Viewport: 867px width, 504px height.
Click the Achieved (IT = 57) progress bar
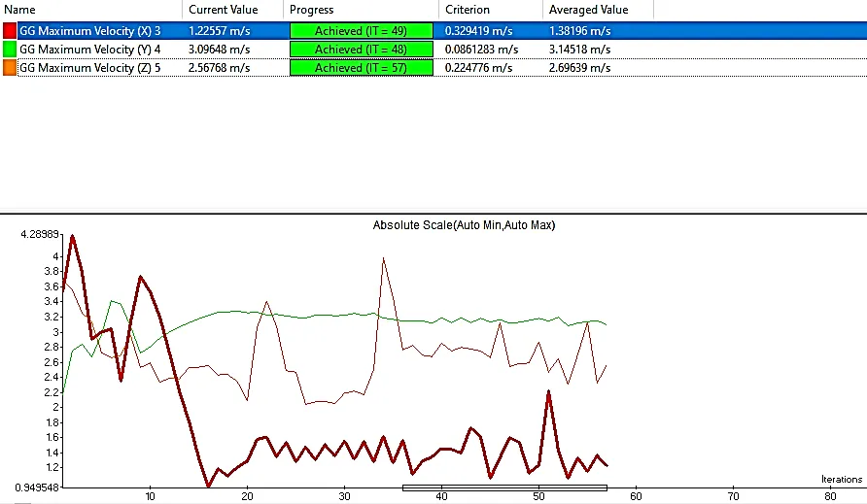click(361, 68)
